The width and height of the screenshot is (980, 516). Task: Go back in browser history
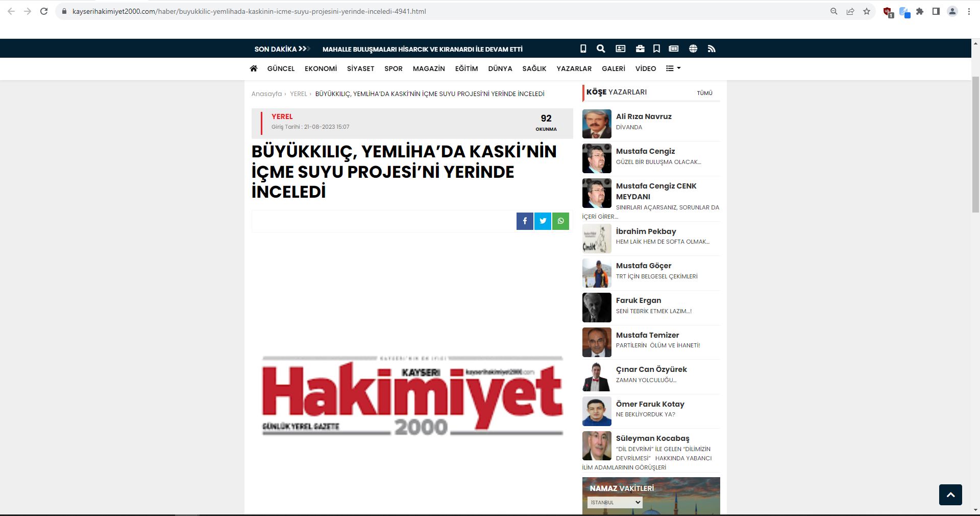(11, 11)
